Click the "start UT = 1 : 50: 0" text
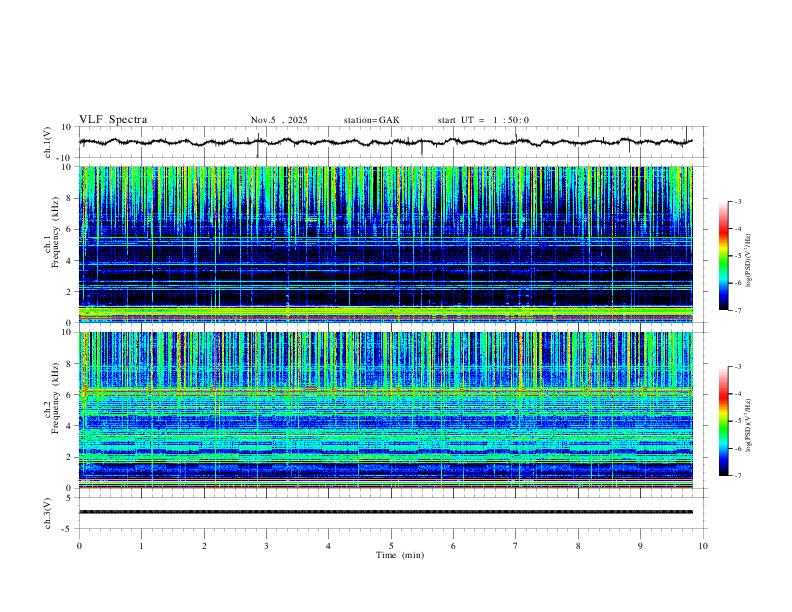Viewport: 792px width, 612px height. click(483, 120)
